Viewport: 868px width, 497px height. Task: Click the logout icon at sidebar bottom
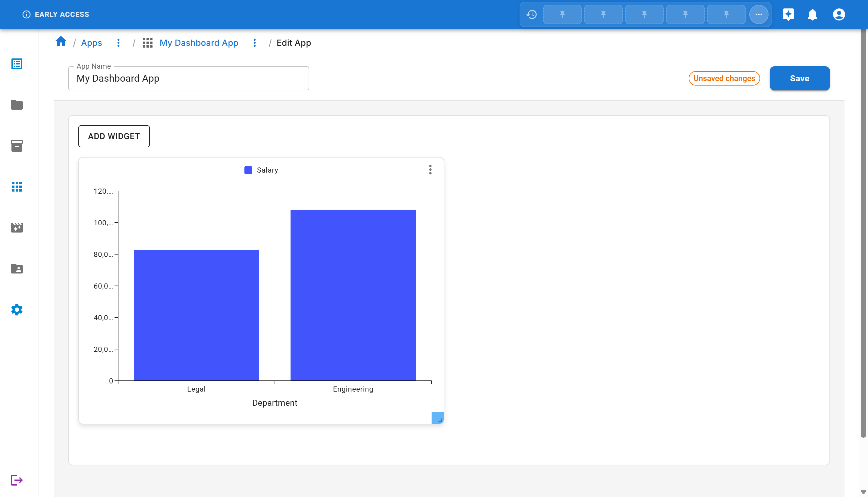pyautogui.click(x=17, y=480)
